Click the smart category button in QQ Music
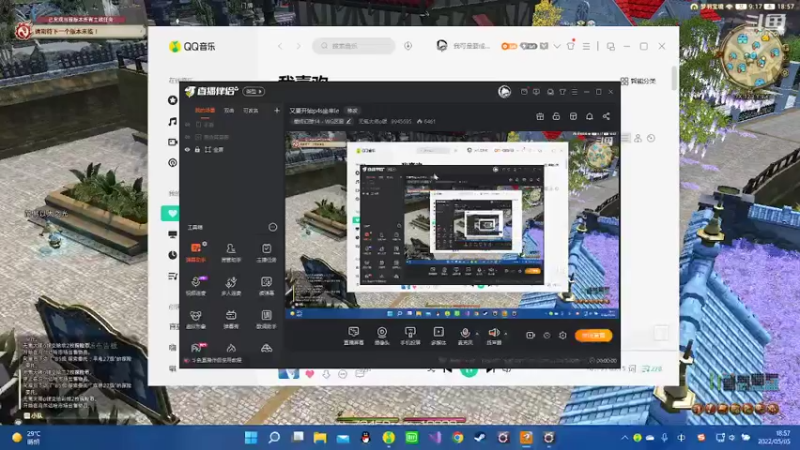Image resolution: width=800 pixels, height=450 pixels. [638, 81]
